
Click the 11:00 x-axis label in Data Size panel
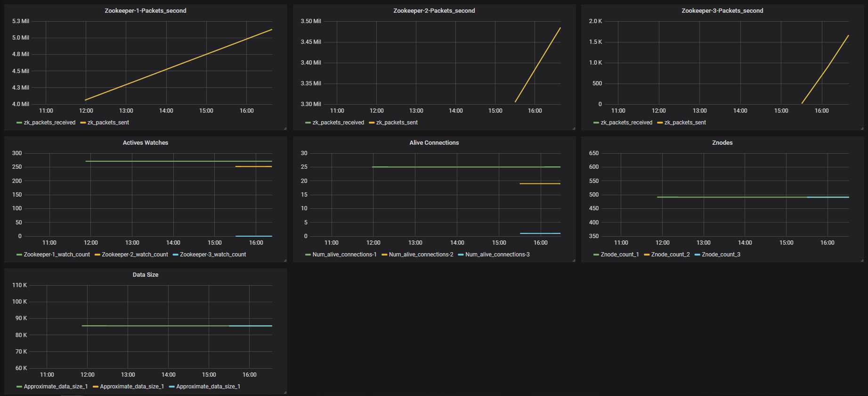47,375
